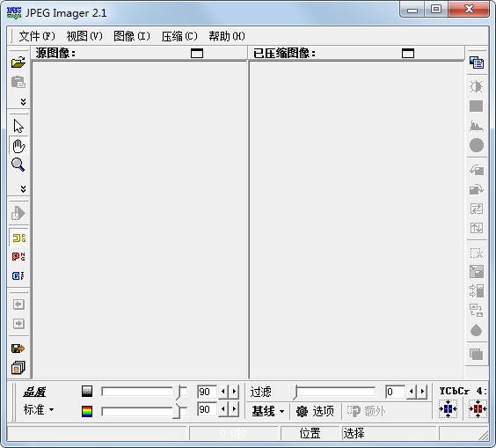Click the compress start arrow icon

pos(18,213)
